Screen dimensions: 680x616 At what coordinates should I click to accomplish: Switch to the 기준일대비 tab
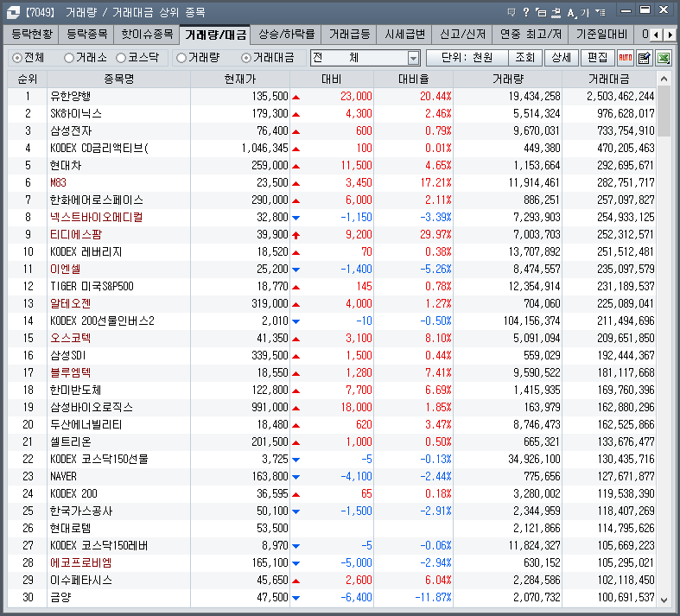tap(601, 35)
